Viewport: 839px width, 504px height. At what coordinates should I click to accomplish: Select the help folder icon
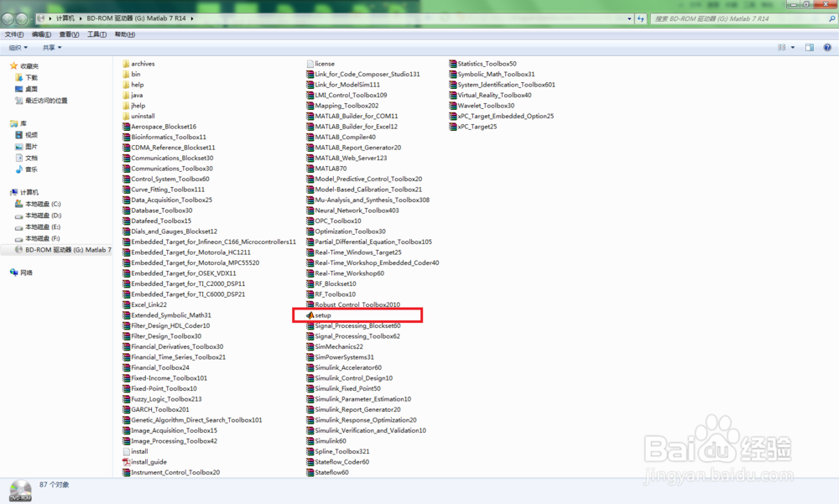[x=127, y=85]
